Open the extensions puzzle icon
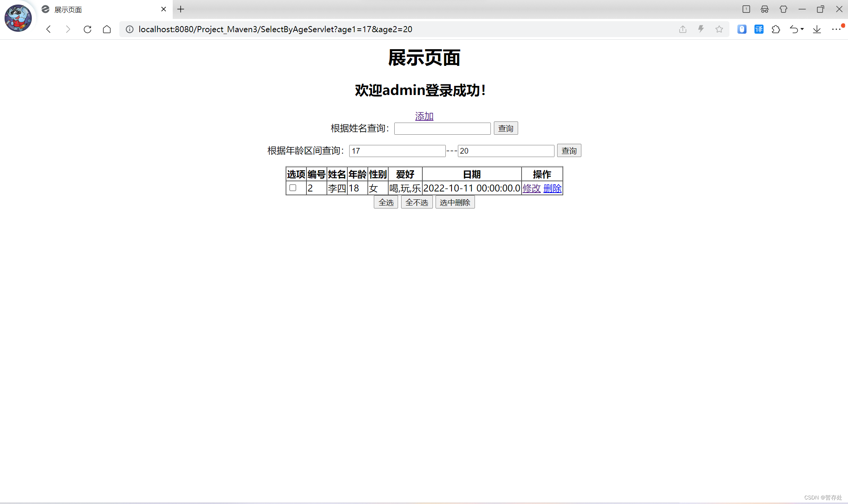This screenshot has height=504, width=848. (x=776, y=29)
